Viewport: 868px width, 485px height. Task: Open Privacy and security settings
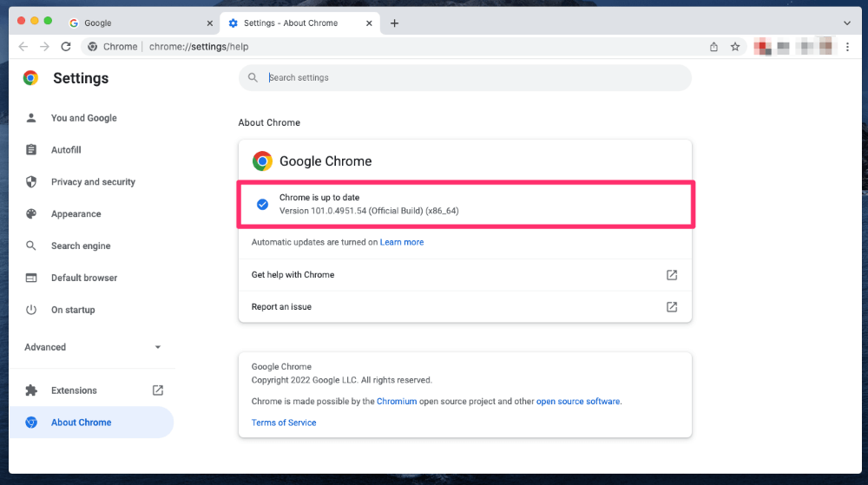(x=92, y=182)
